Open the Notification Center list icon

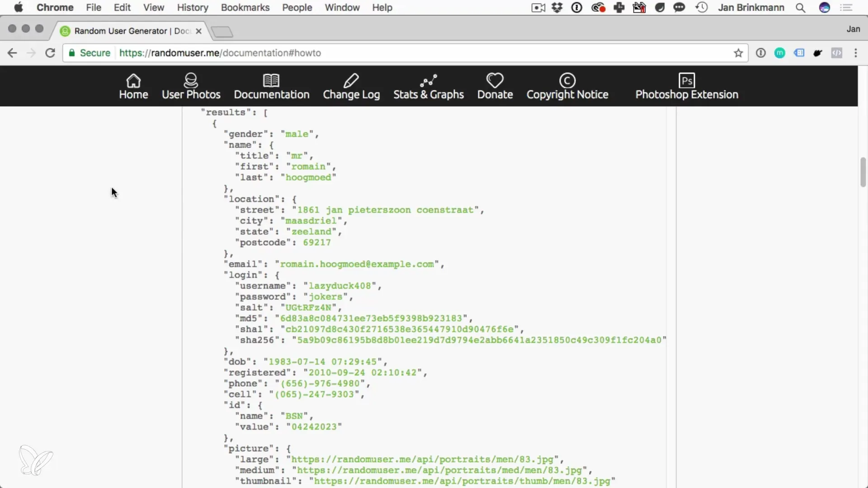point(846,8)
